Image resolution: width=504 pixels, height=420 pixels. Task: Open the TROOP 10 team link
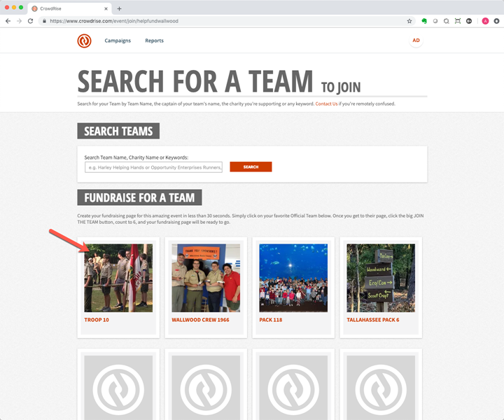[97, 320]
